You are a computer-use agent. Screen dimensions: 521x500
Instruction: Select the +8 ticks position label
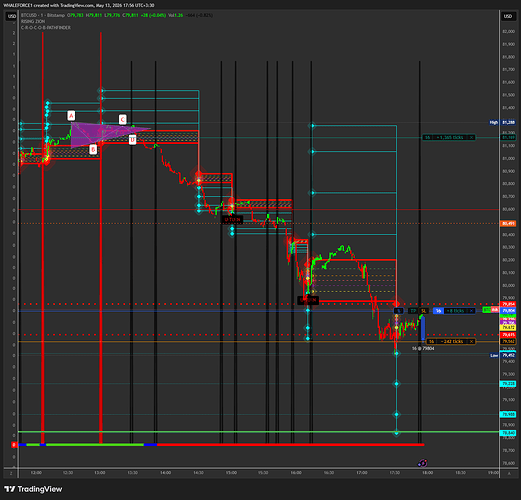click(454, 311)
